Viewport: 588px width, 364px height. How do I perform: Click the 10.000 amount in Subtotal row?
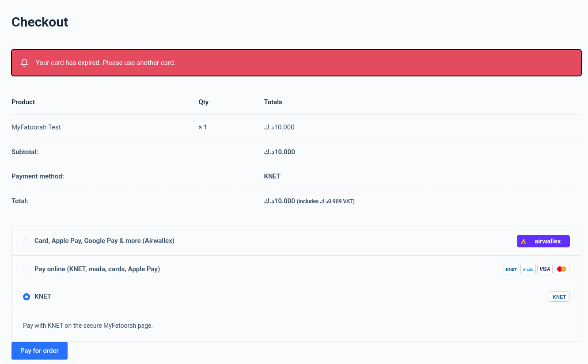[x=280, y=152]
